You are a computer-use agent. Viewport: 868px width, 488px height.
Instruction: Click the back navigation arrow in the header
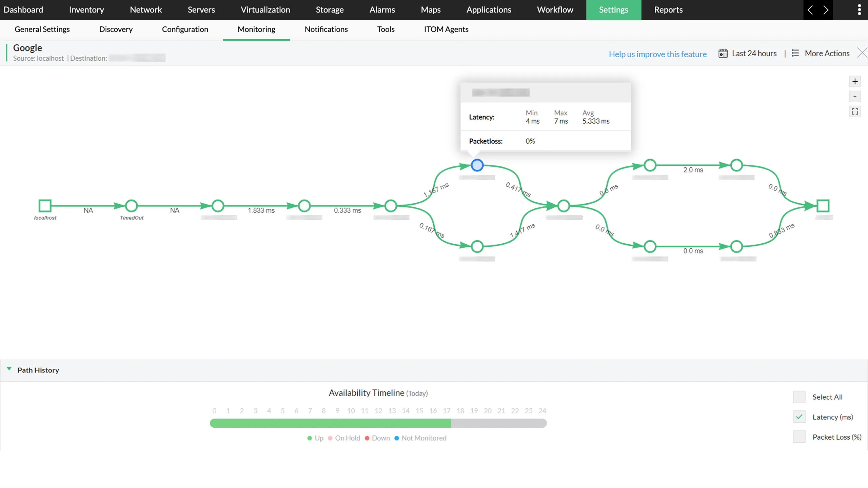810,10
